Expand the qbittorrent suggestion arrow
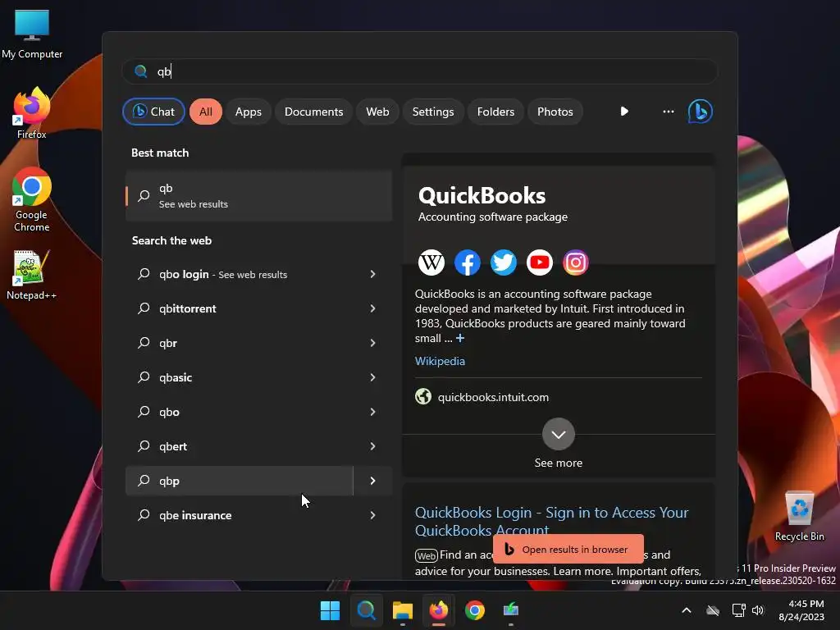Viewport: 840px width, 630px height. (373, 308)
